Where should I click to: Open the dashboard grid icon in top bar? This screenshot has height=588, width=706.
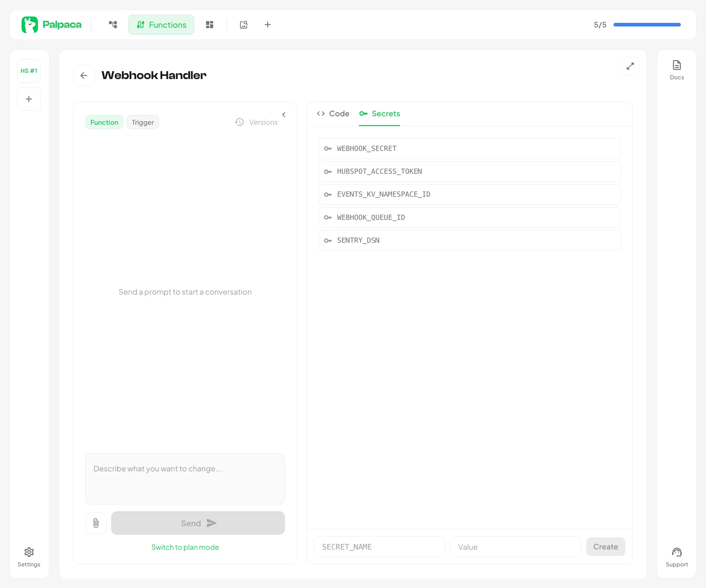point(210,24)
